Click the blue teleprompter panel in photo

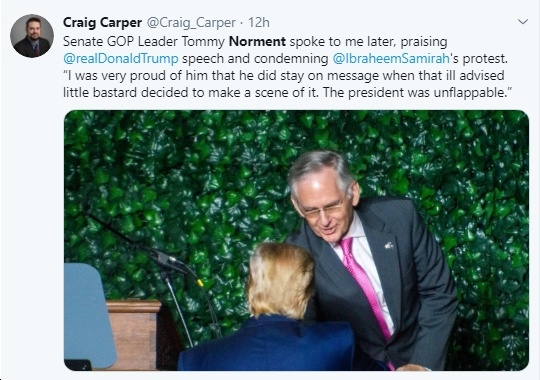(x=88, y=315)
